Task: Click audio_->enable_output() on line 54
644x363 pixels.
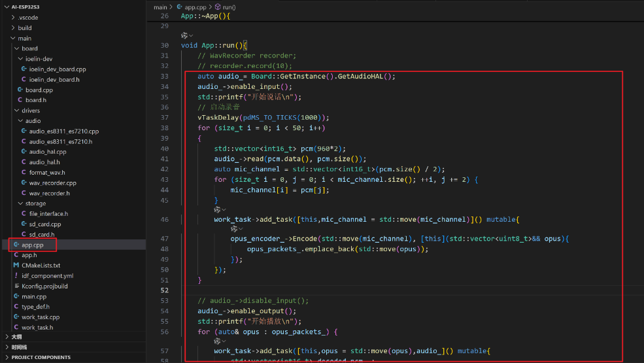Action: point(247,311)
